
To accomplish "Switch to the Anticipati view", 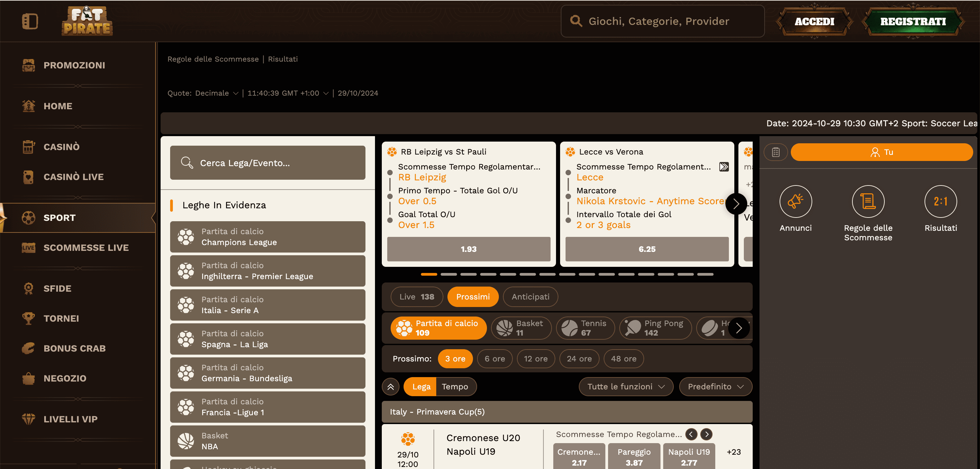I will click(530, 297).
